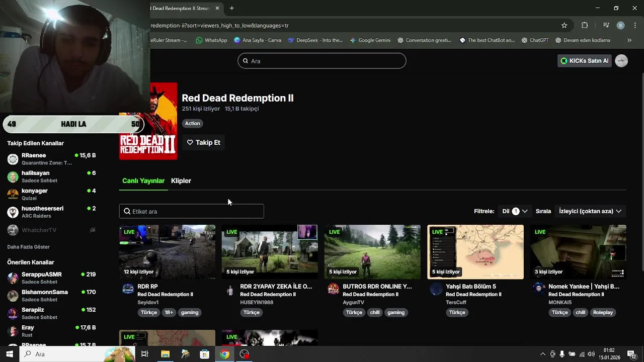Screen dimensions: 644x362
Task: Open the Seyidov1 channel avatar icon
Action: click(128, 289)
